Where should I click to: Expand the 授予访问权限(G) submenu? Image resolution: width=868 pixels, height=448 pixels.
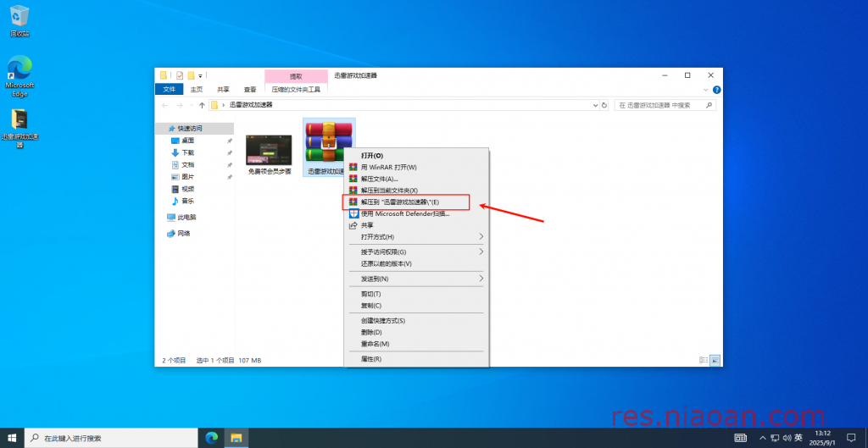pos(416,252)
